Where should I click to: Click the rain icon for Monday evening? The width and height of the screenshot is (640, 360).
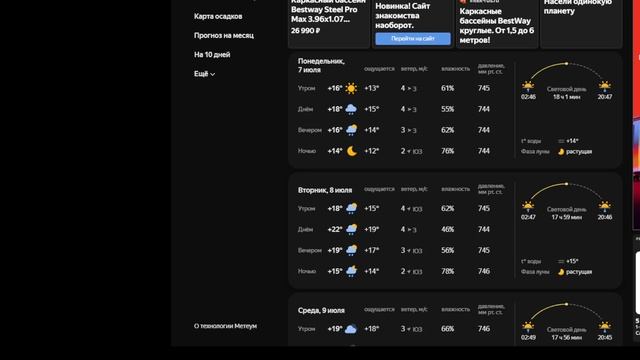[x=351, y=130]
